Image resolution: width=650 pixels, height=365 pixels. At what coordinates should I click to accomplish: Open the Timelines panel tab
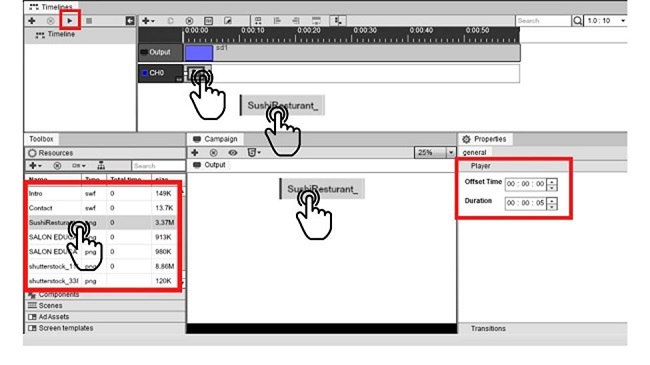click(51, 7)
